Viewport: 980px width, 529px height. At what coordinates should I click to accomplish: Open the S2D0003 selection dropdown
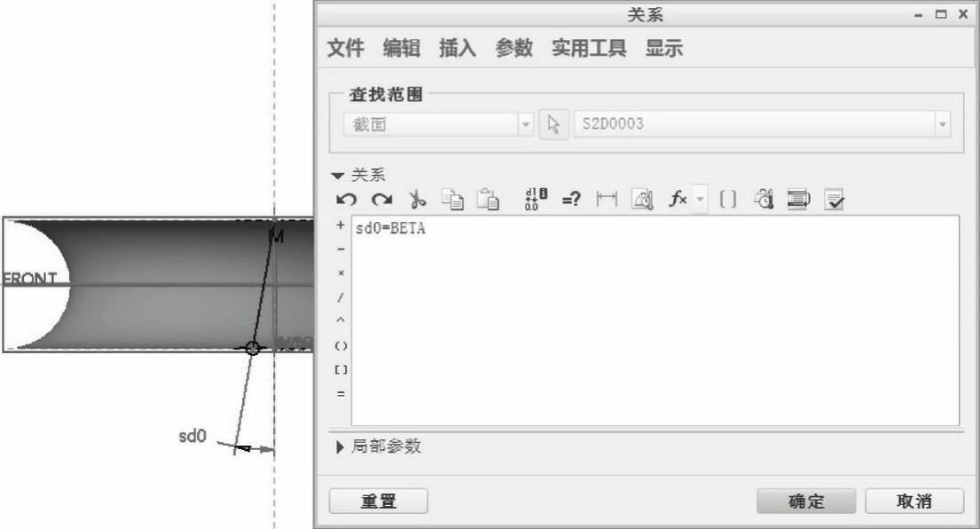pos(943,125)
